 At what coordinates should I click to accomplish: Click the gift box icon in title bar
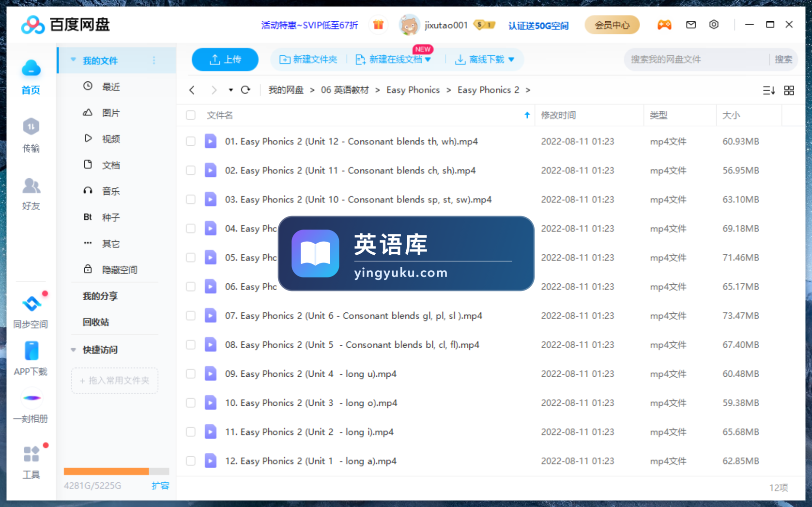pyautogui.click(x=378, y=25)
